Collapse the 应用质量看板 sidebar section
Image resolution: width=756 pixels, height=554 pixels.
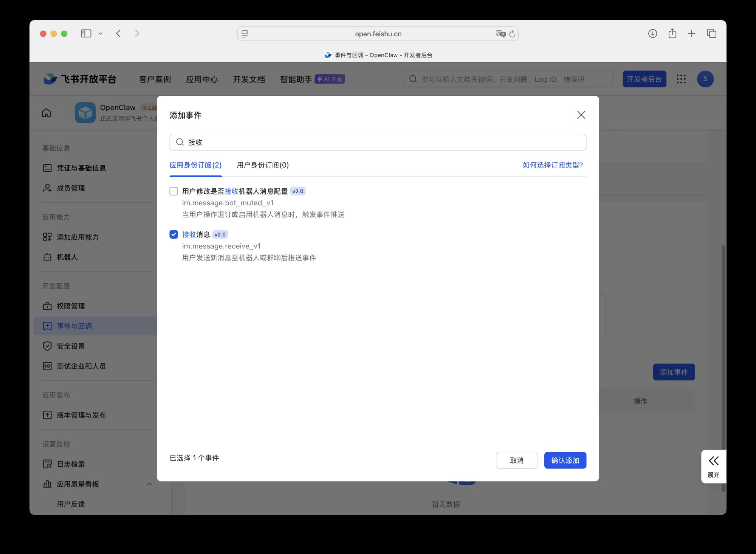149,484
